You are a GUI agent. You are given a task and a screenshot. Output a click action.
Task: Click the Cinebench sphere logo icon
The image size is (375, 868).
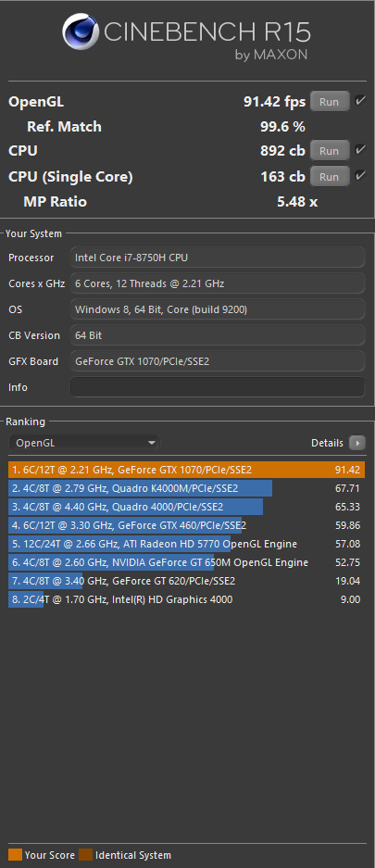(x=81, y=32)
